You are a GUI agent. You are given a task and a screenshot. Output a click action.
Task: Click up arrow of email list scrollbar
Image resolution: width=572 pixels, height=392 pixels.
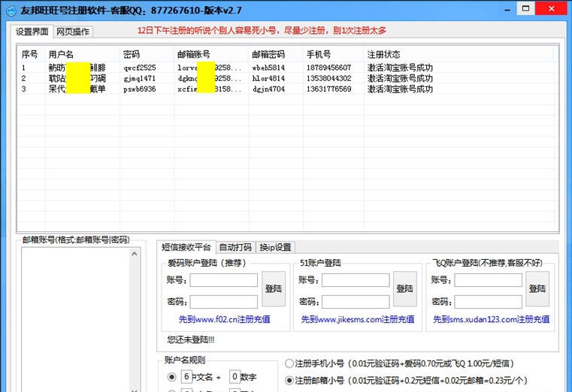pos(135,255)
